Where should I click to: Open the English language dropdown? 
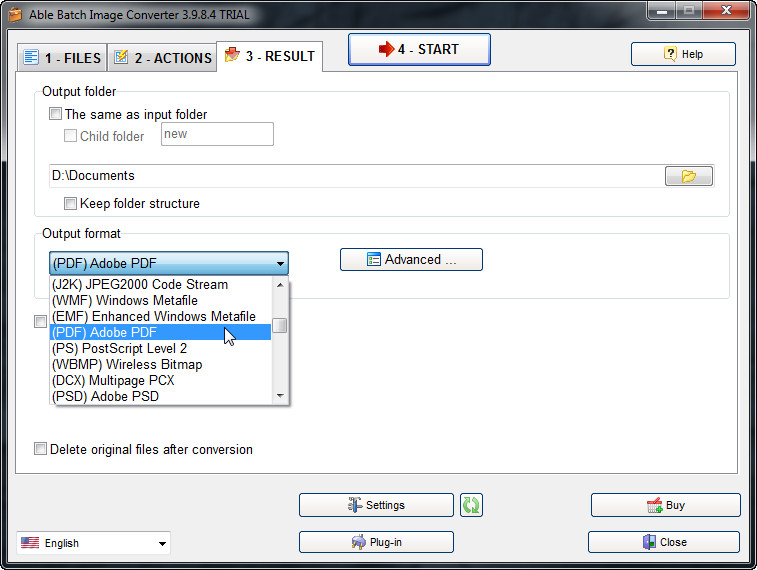click(93, 543)
